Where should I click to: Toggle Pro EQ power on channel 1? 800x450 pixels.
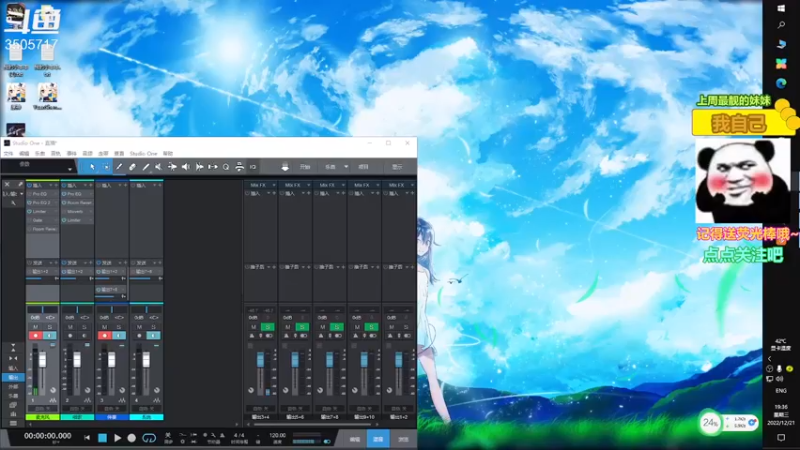tap(30, 194)
